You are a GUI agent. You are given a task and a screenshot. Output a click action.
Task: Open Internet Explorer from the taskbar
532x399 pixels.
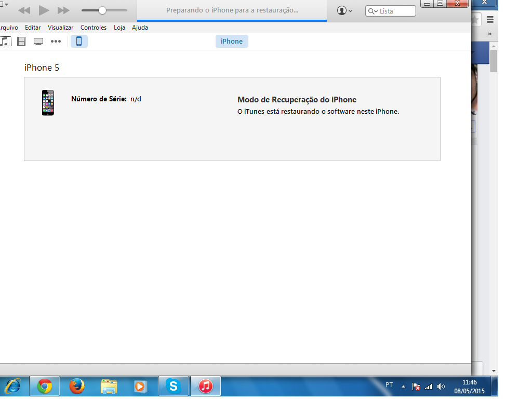13,387
